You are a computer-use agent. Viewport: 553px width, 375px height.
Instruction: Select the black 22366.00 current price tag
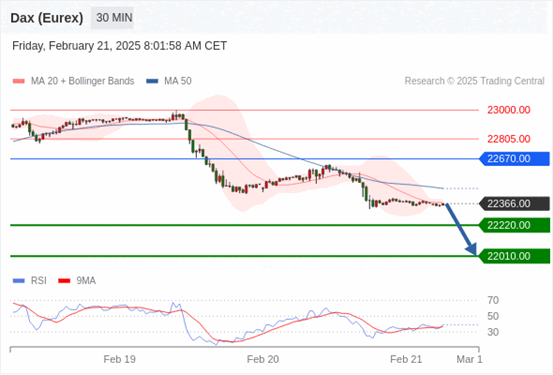tap(515, 204)
